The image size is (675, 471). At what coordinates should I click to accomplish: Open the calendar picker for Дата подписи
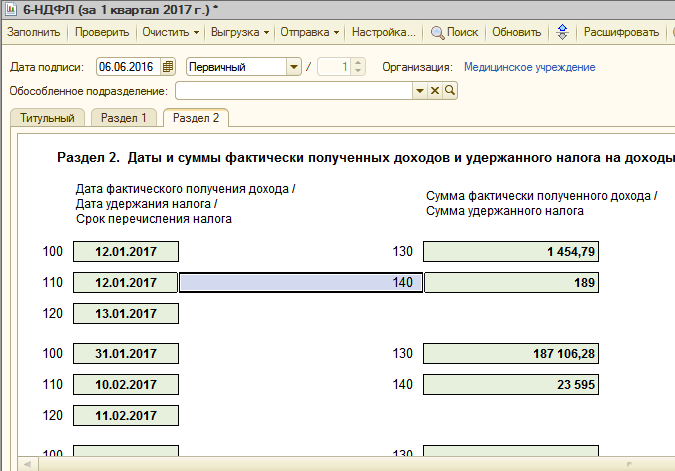(174, 68)
